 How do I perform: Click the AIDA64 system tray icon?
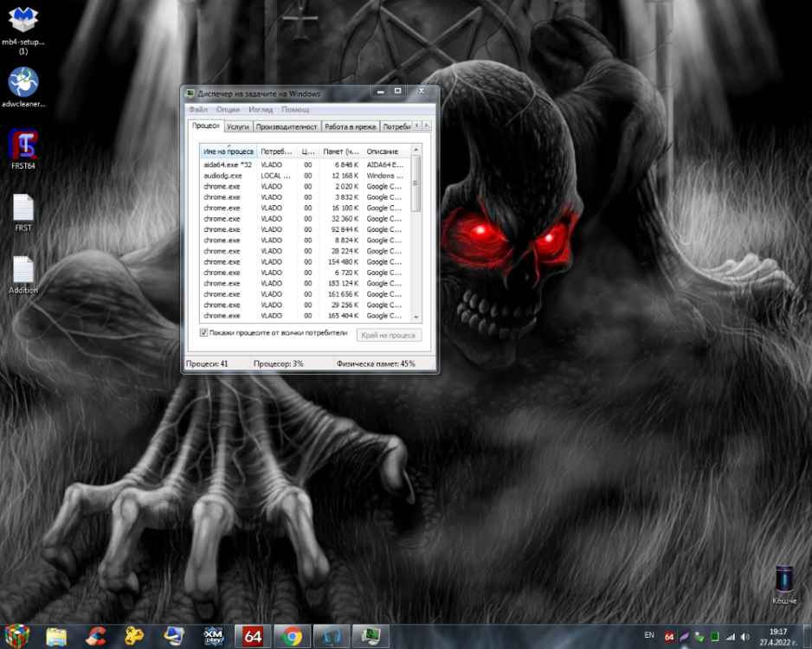click(669, 637)
